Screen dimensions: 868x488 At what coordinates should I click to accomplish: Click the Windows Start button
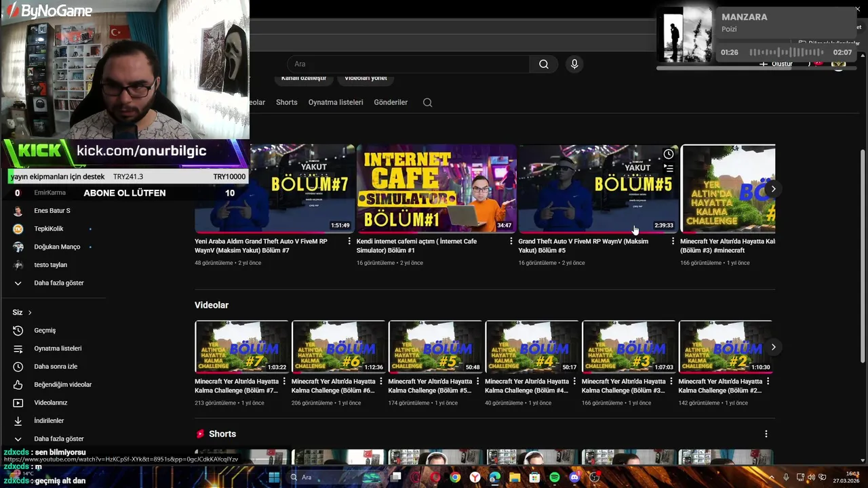pyautogui.click(x=274, y=477)
